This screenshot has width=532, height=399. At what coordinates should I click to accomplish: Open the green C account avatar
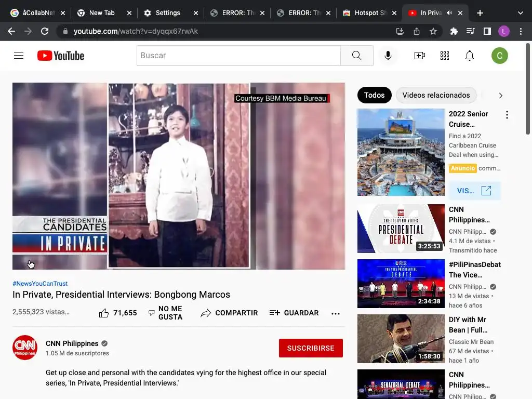(499, 56)
